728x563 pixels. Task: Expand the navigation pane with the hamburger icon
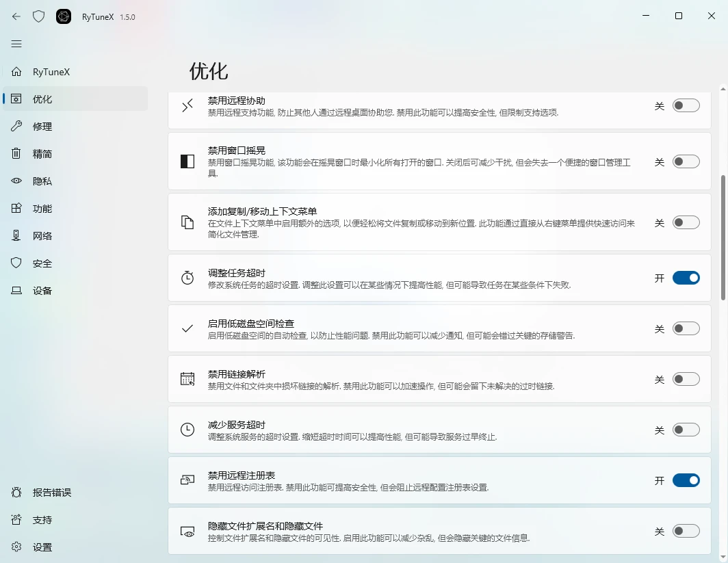tap(16, 43)
